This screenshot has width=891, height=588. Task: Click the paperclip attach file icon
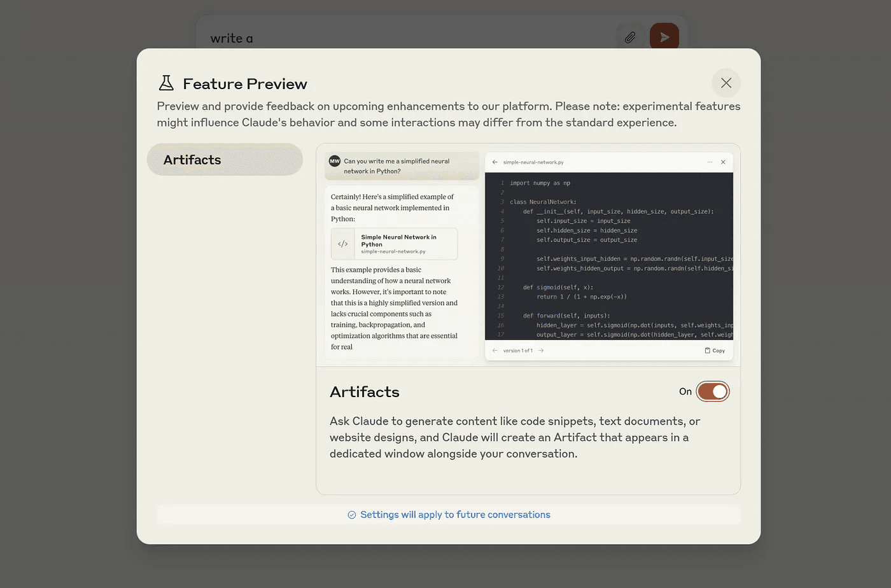629,38
